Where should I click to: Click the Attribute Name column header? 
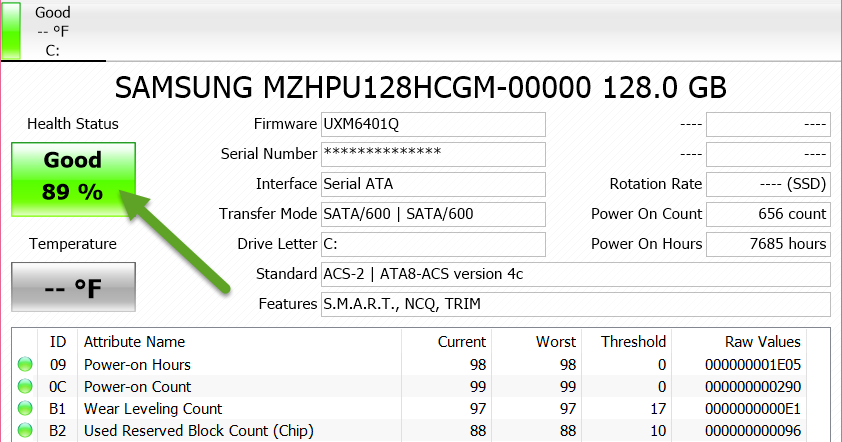239,342
